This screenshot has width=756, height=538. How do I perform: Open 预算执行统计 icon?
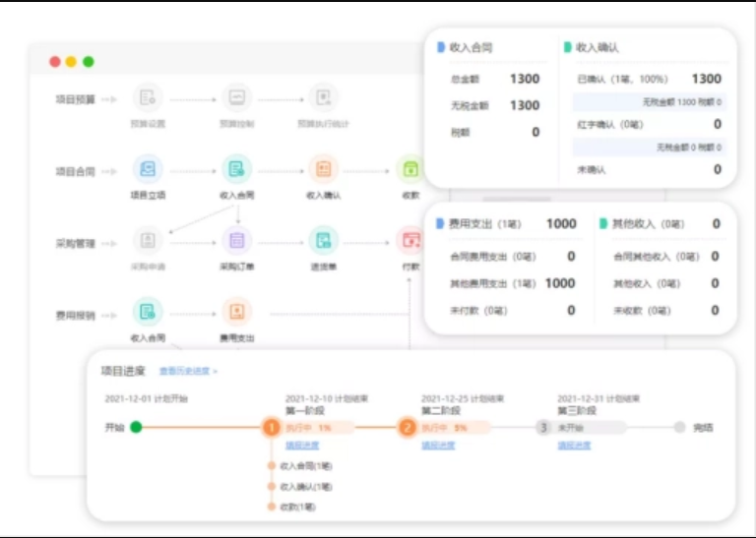coord(323,97)
